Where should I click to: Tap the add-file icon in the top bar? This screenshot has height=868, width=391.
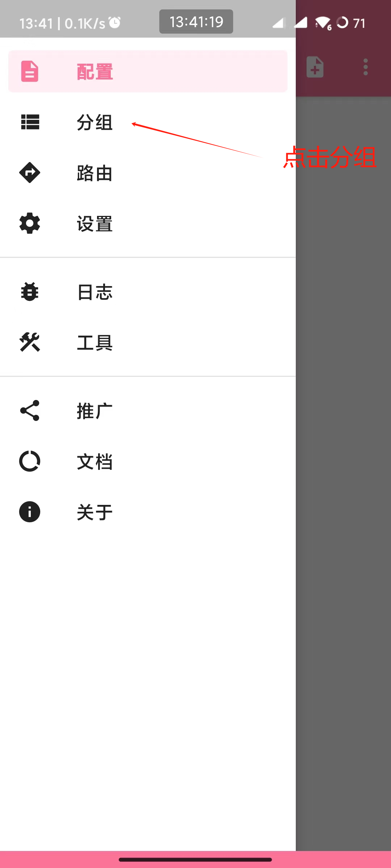(315, 67)
